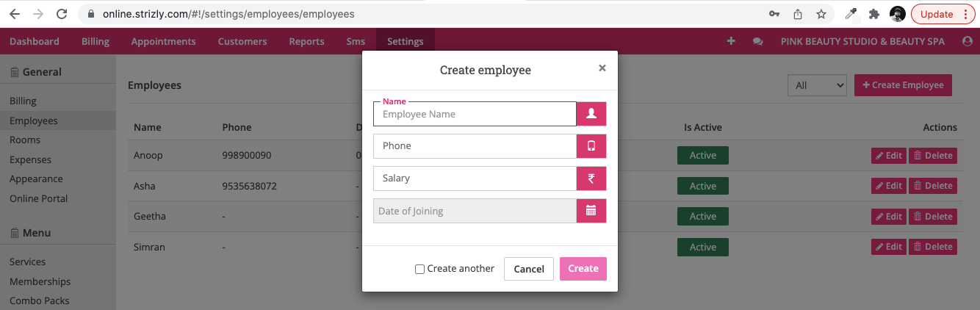Open the user account icon in header

968,42
